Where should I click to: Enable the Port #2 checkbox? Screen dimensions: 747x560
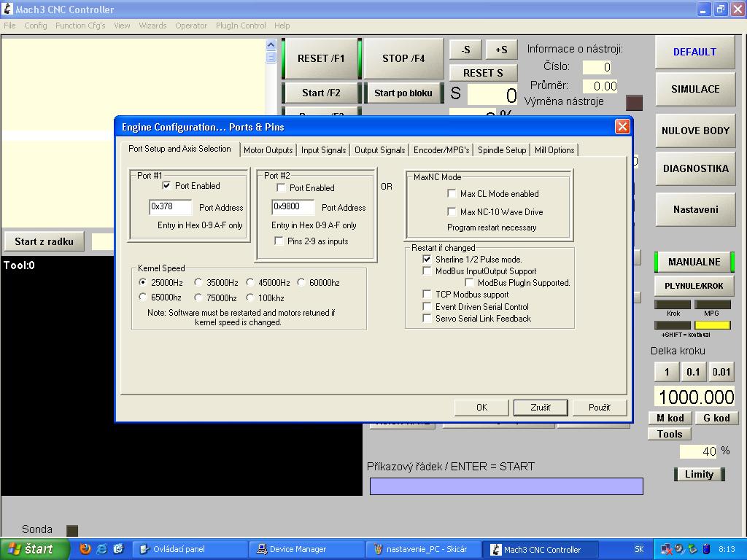coord(282,188)
